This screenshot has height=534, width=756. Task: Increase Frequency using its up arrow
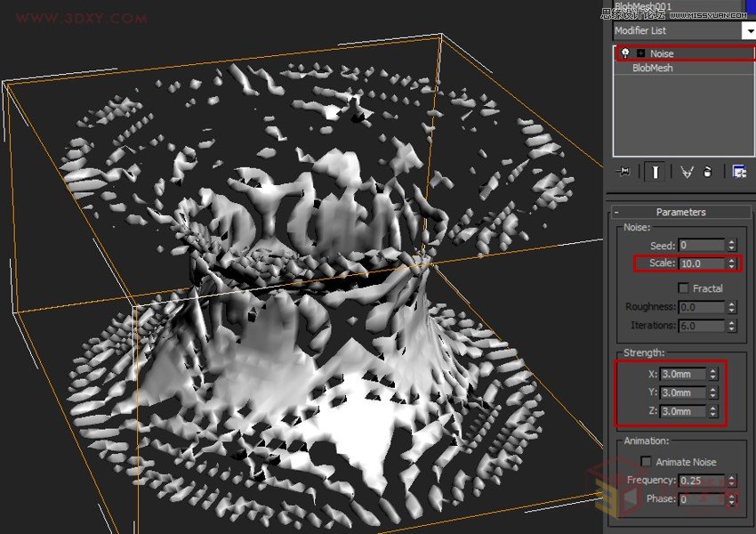732,476
